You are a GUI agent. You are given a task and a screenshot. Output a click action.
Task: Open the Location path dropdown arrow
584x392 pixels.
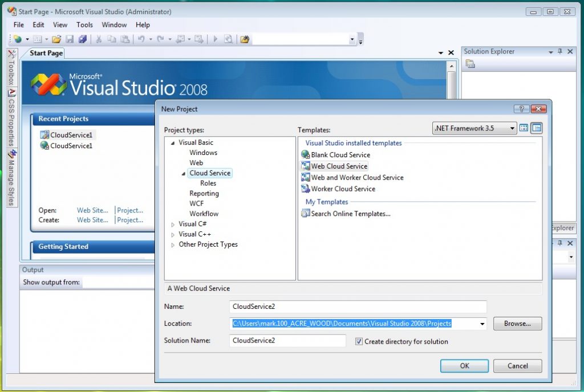tap(482, 324)
